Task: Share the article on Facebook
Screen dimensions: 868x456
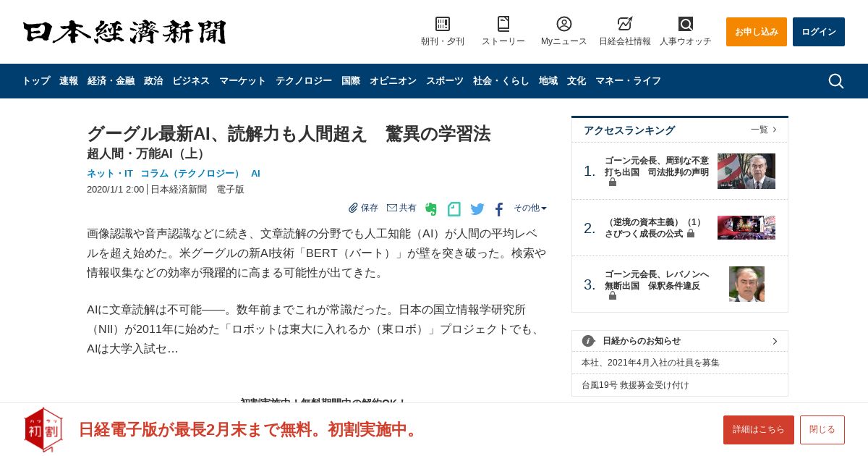Action: tap(499, 209)
